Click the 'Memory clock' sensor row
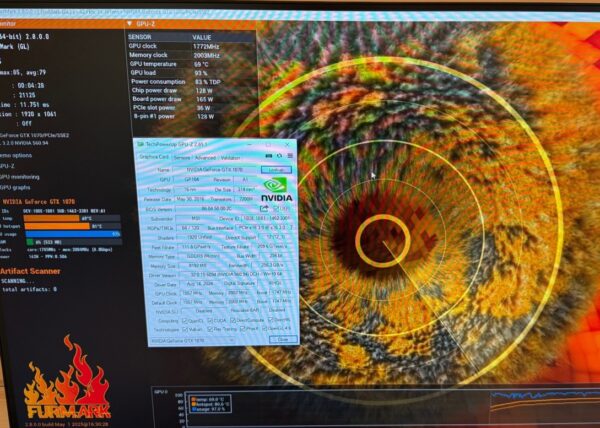The image size is (600, 428). click(191, 55)
